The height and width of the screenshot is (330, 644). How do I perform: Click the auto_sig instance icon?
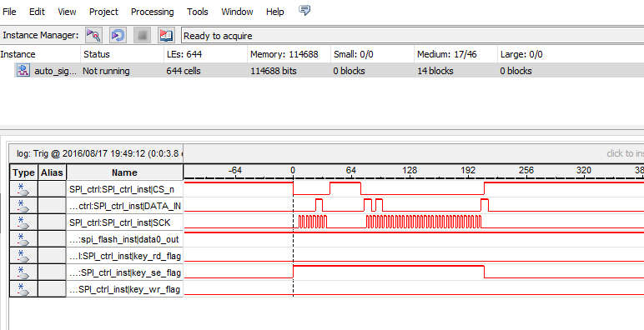click(x=23, y=71)
